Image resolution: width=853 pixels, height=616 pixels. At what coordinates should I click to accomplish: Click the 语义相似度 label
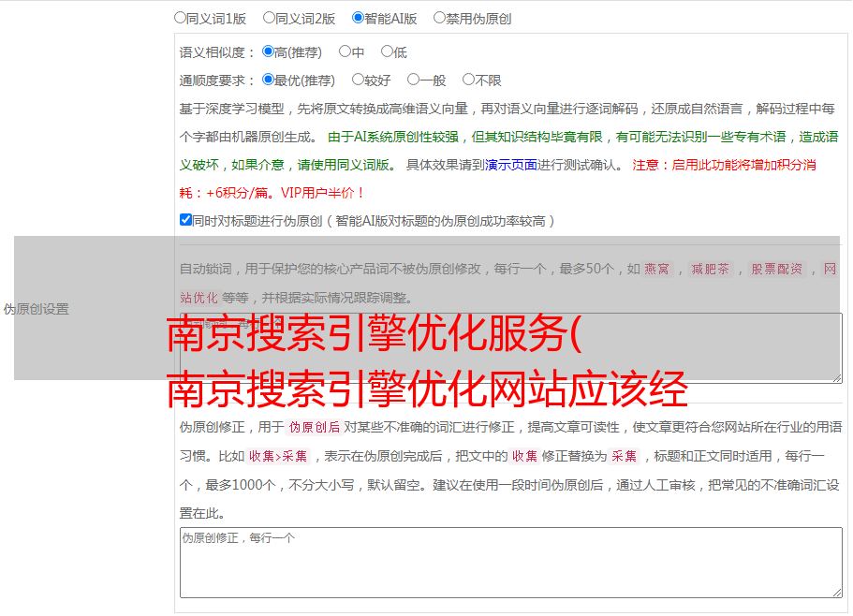(x=217, y=52)
